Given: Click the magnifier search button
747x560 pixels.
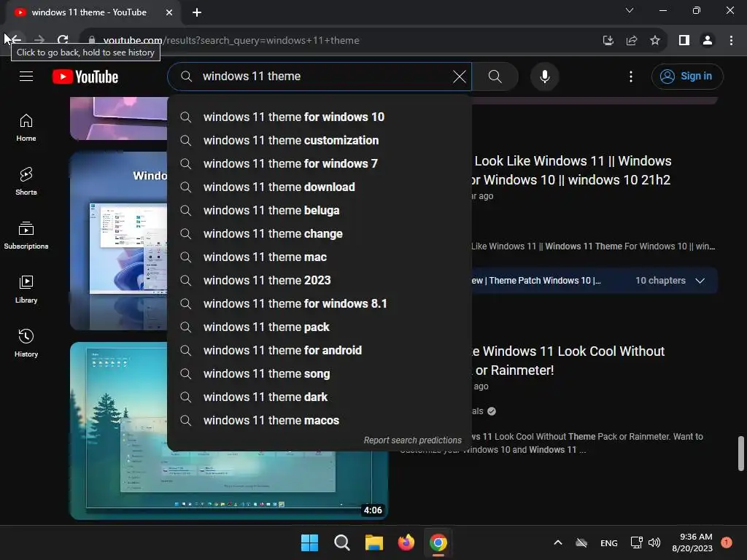Looking at the screenshot, I should coord(495,76).
